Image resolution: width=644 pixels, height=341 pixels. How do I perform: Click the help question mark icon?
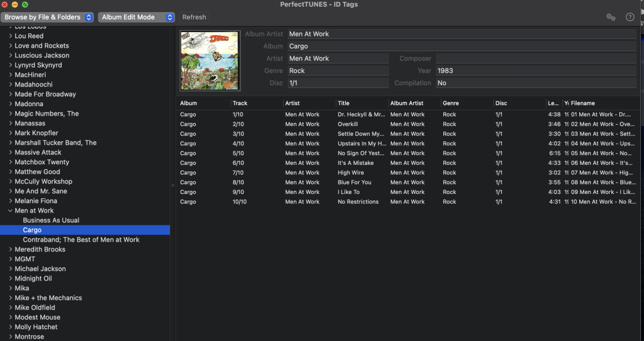click(x=630, y=17)
